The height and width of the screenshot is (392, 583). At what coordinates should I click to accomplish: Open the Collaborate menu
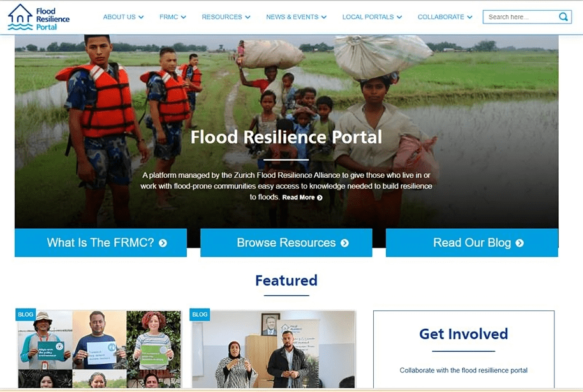(445, 17)
